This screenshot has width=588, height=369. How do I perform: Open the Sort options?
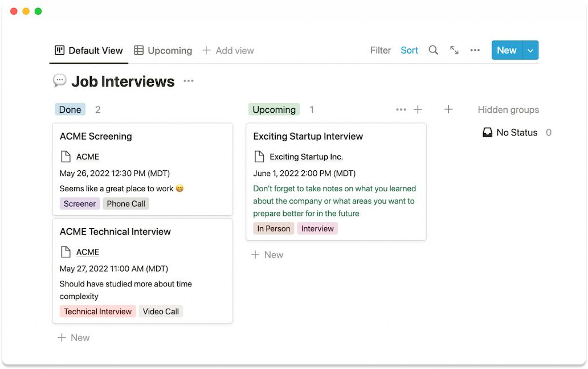(409, 50)
